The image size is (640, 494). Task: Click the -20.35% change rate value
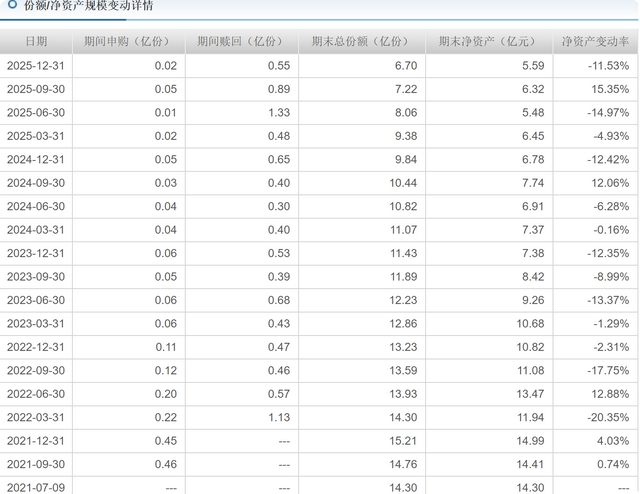point(609,418)
